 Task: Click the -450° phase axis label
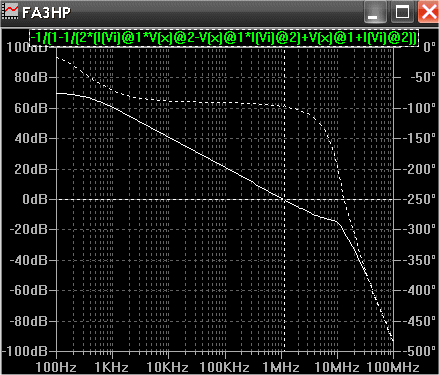click(420, 321)
